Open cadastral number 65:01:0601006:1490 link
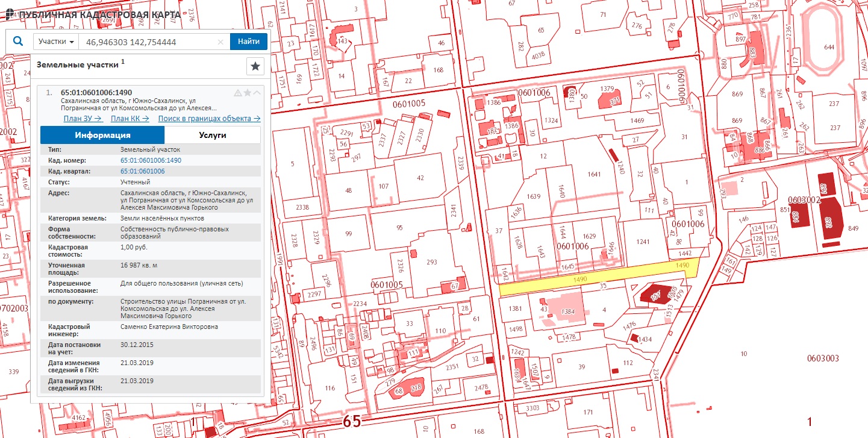 tap(151, 161)
